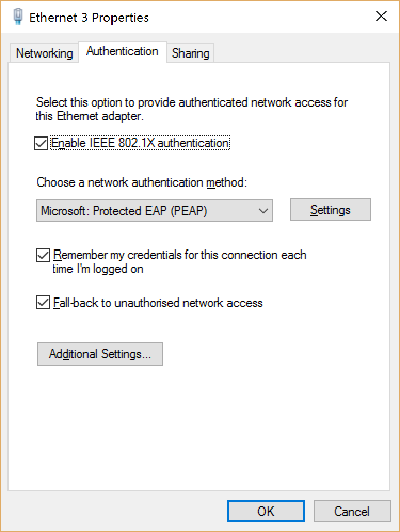Dismiss the dialog with Cancel
Image resolution: width=400 pixels, height=532 pixels.
(352, 511)
